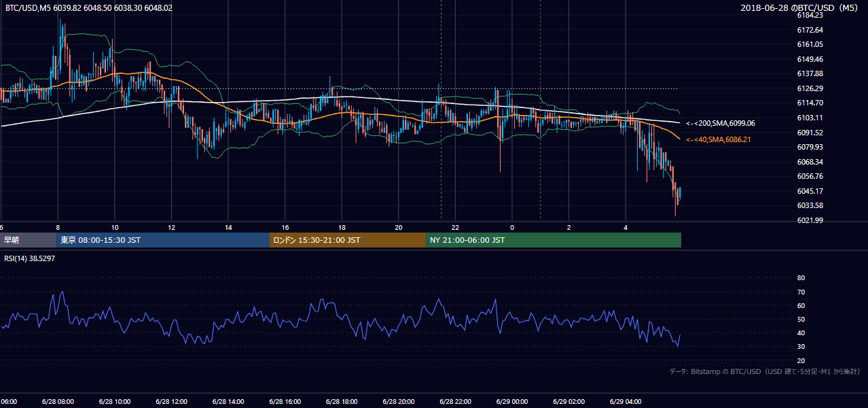Click hour tick 20 under price chart
Viewport: 868px width, 408px height.
point(399,227)
